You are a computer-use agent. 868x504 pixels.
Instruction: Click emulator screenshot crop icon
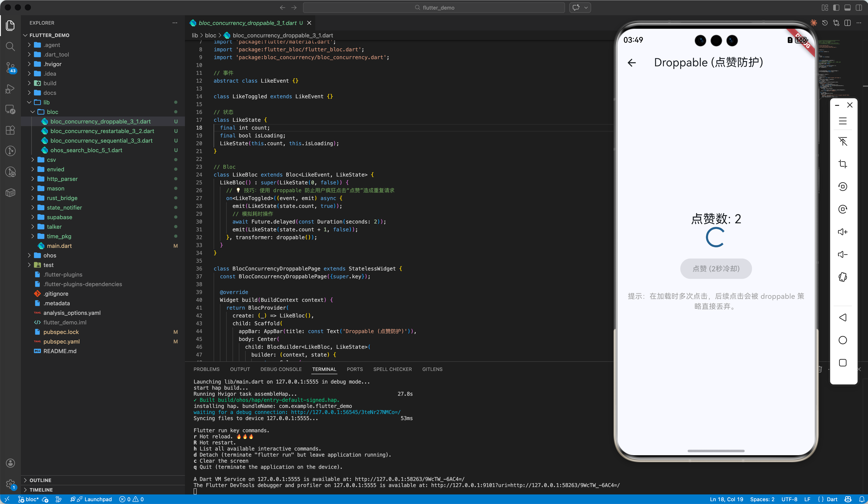tap(843, 164)
